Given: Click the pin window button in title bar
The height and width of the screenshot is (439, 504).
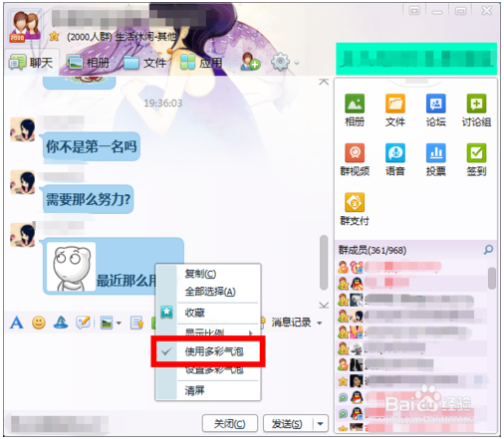Looking at the screenshot, I should point(414,11).
